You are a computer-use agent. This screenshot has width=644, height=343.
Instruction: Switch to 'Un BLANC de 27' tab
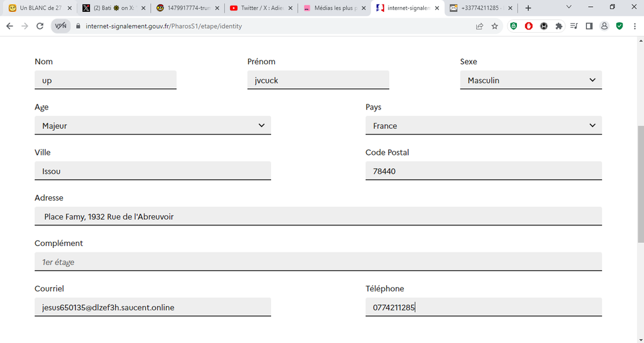tap(40, 8)
